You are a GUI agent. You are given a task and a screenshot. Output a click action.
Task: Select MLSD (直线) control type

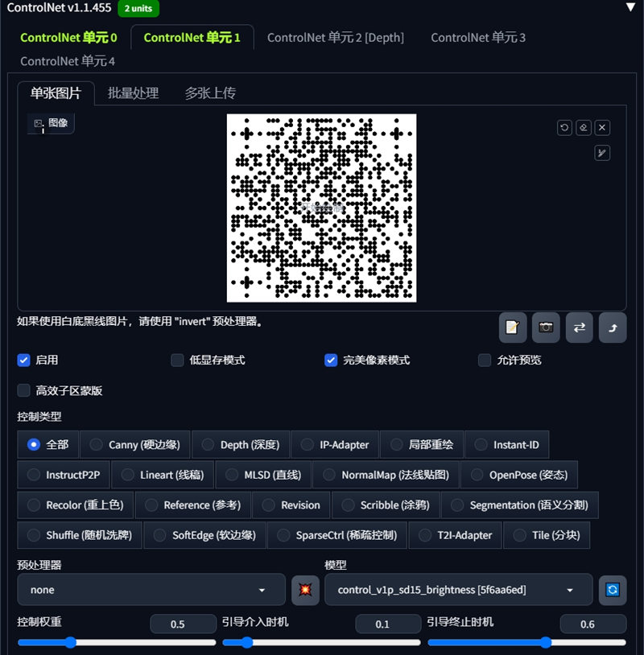coord(263,475)
